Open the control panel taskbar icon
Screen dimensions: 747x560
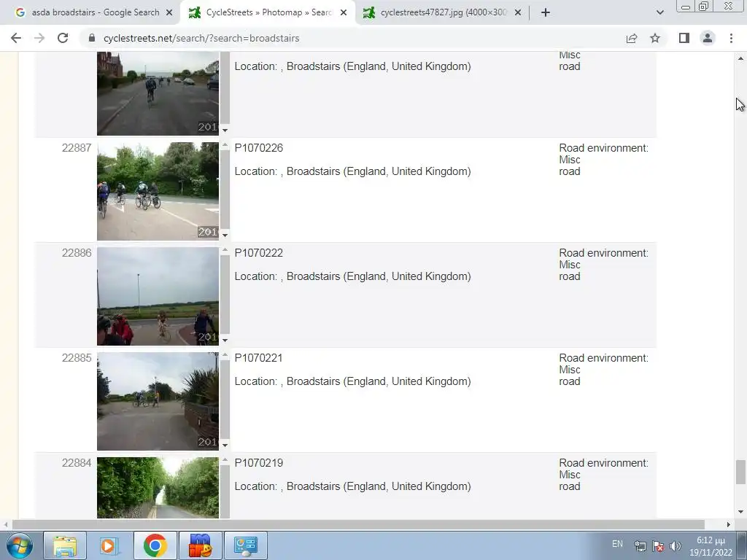point(245,545)
